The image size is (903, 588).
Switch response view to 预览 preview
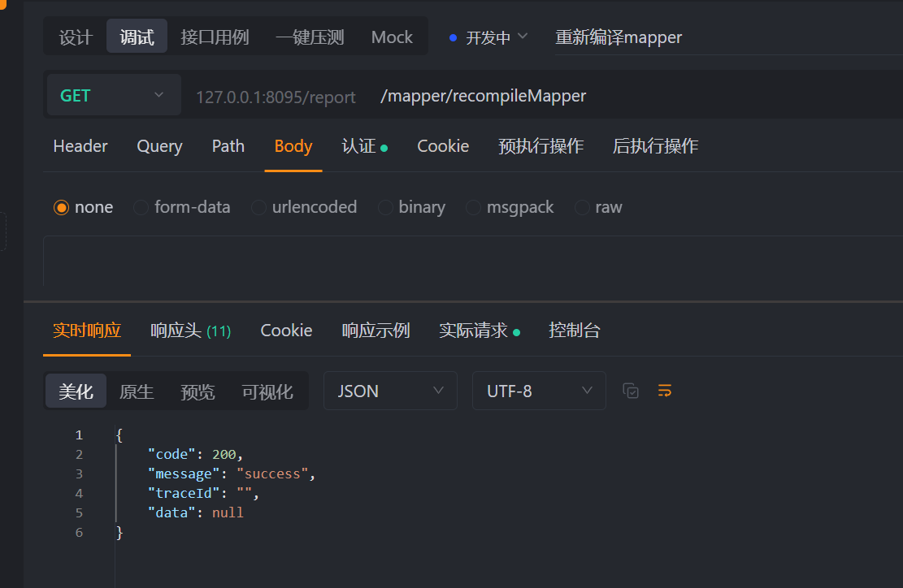coord(198,391)
